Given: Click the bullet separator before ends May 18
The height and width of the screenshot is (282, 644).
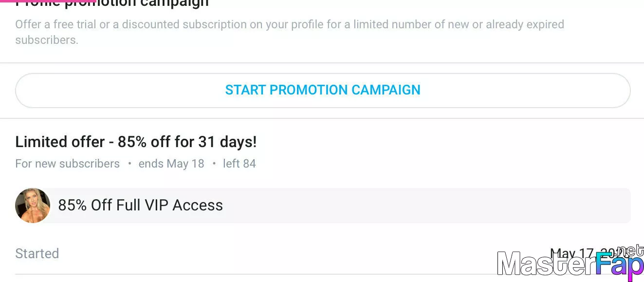Looking at the screenshot, I should [x=129, y=164].
